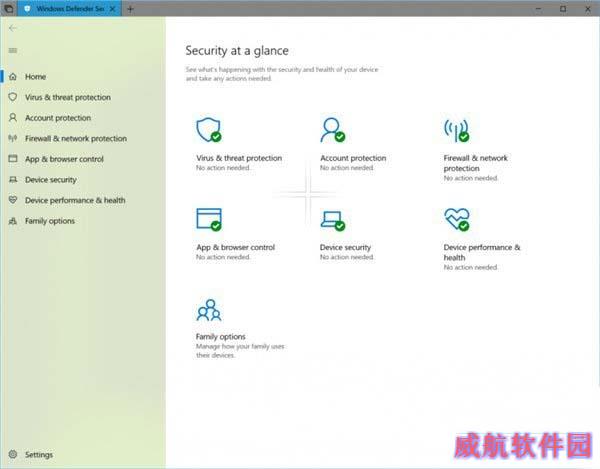Click sidebar window icon for App & browser

tap(13, 158)
